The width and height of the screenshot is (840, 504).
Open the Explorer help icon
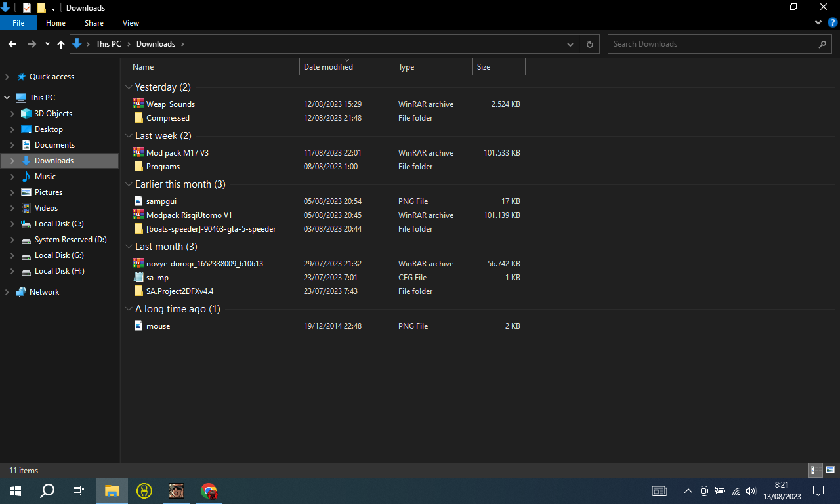pyautogui.click(x=832, y=22)
